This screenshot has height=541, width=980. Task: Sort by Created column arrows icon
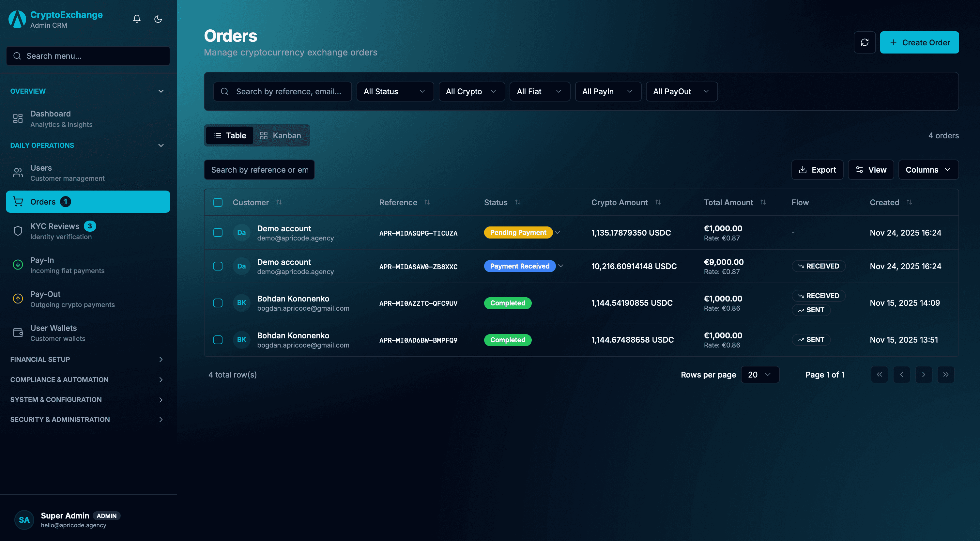pyautogui.click(x=909, y=202)
